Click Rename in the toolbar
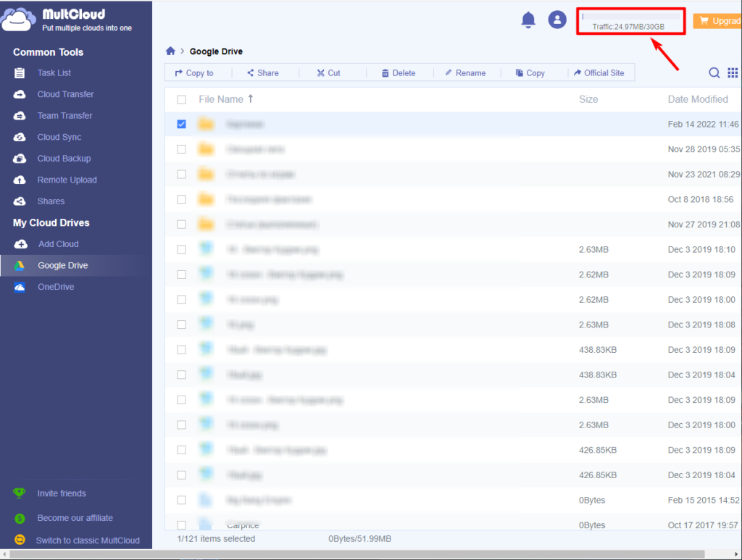 [464, 73]
